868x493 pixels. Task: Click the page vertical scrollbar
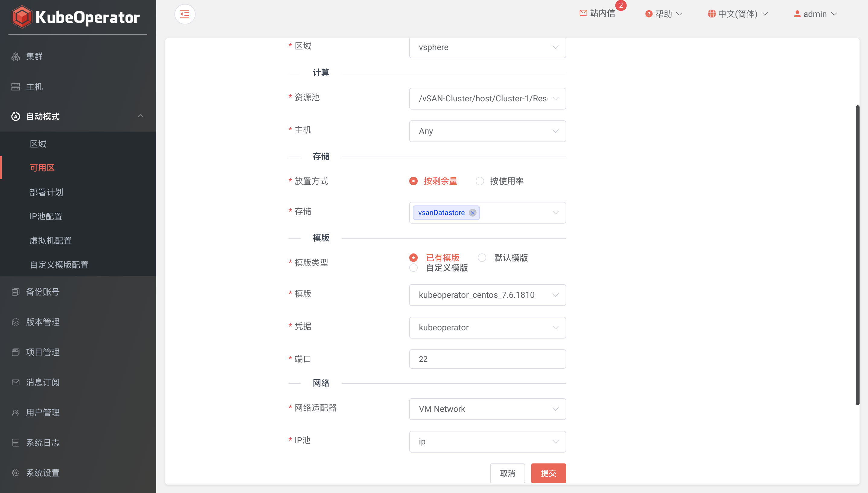click(857, 255)
